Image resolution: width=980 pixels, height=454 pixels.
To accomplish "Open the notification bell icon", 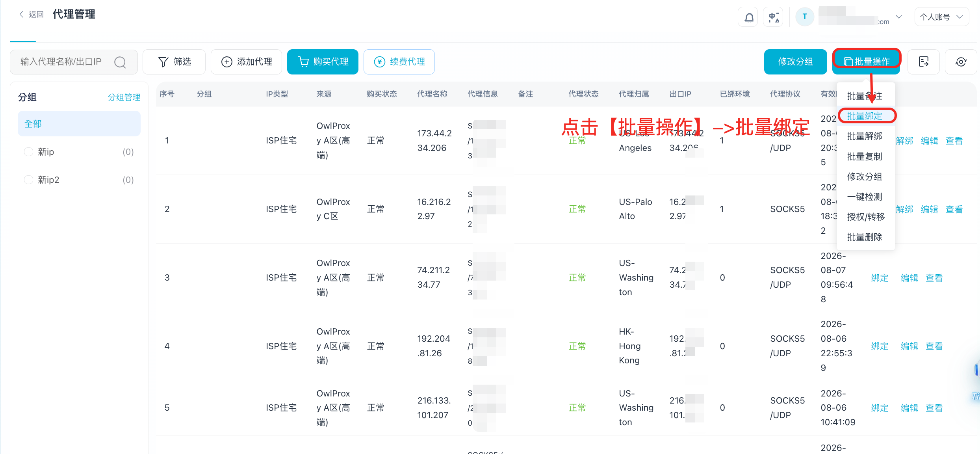I will (748, 17).
